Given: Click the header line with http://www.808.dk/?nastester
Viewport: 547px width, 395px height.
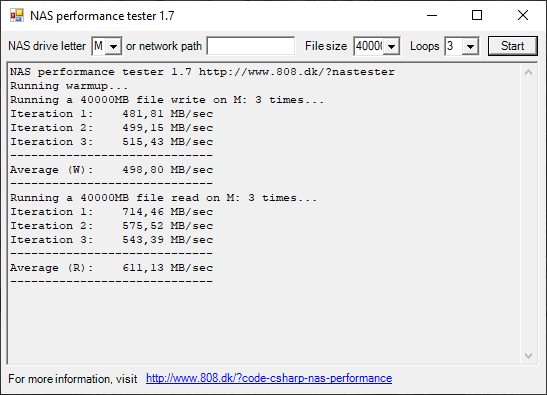Looking at the screenshot, I should pos(202,72).
